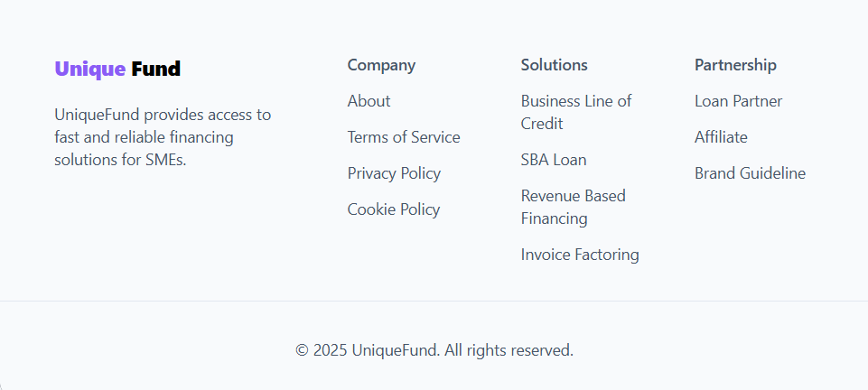Click the black "Fund" logo word
This screenshot has height=390, width=868.
(155, 69)
